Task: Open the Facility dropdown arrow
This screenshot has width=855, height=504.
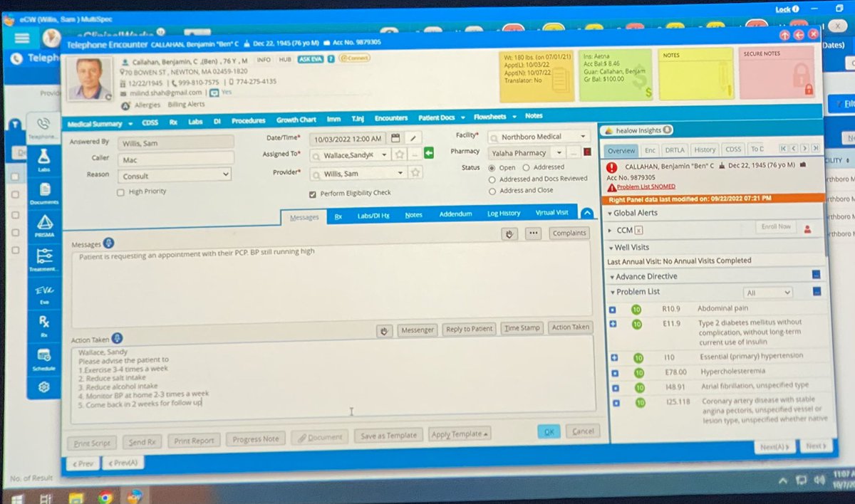Action: tap(583, 136)
